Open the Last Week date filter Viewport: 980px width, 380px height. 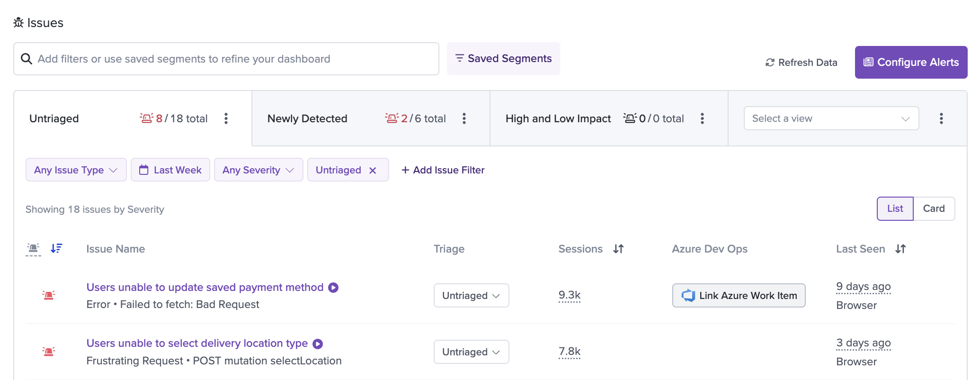coord(170,170)
